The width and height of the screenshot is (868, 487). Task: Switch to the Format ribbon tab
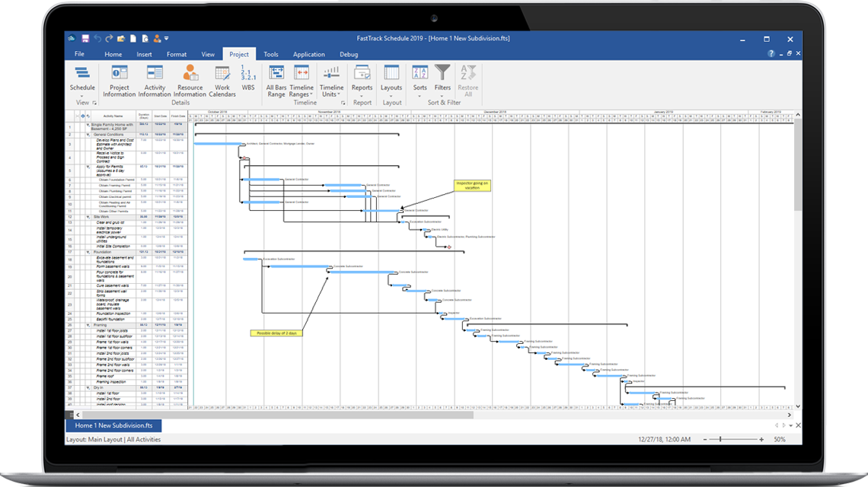[x=177, y=54]
